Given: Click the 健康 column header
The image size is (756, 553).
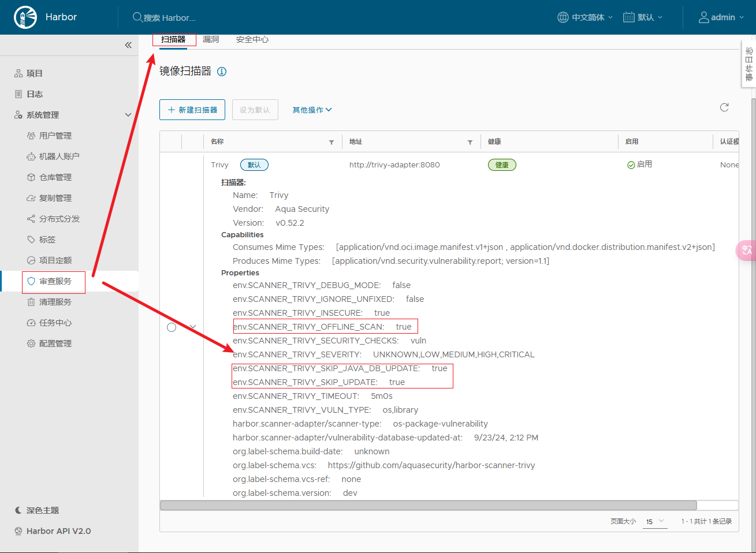Looking at the screenshot, I should [x=494, y=142].
